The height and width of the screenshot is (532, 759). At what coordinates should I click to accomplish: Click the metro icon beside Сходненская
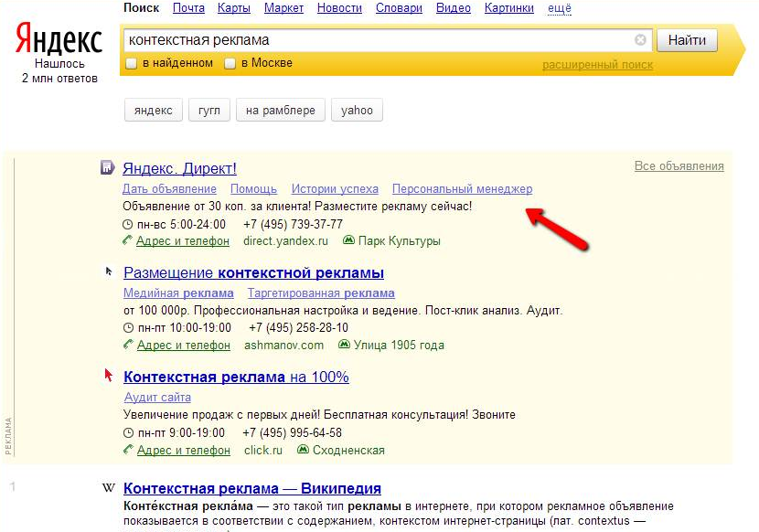coord(303,449)
